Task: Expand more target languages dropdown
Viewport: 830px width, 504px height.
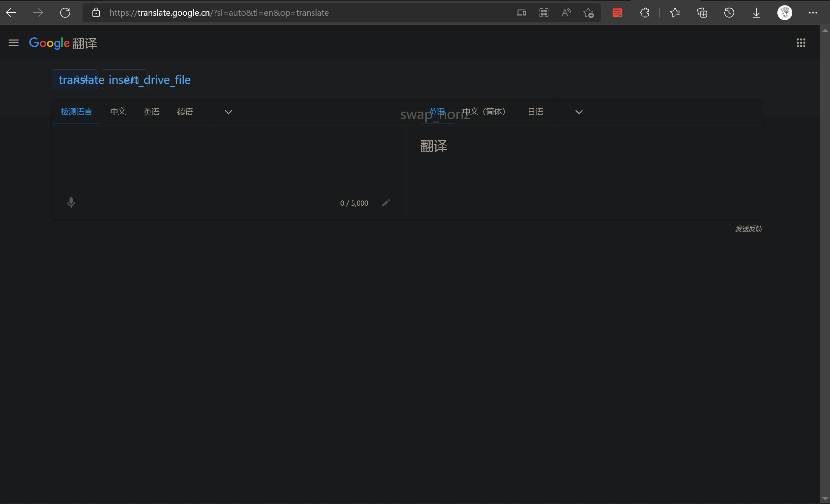Action: [579, 112]
